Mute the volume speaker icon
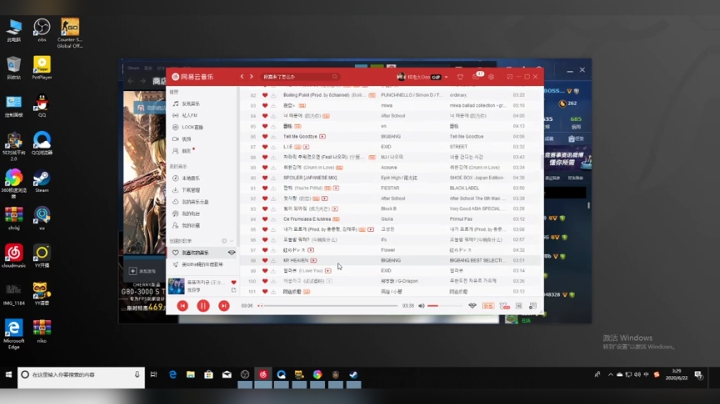This screenshot has width=720, height=404. [x=421, y=306]
